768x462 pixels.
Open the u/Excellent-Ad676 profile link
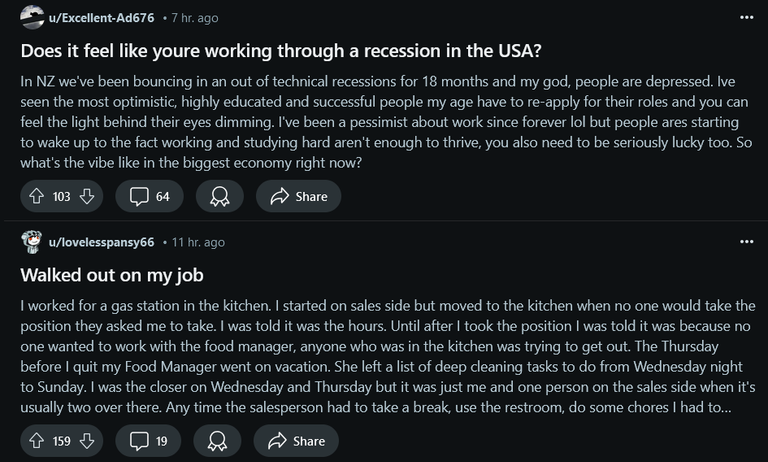pyautogui.click(x=101, y=18)
